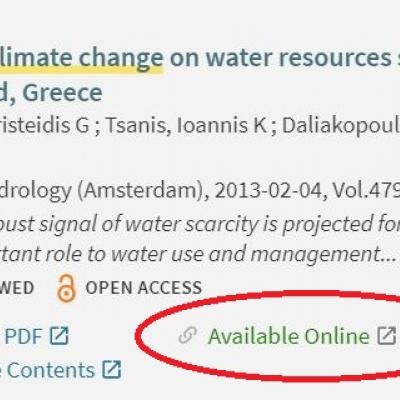Image resolution: width=400 pixels, height=400 pixels.
Task: Click the word Greece in the title
Action: [x=62, y=93]
